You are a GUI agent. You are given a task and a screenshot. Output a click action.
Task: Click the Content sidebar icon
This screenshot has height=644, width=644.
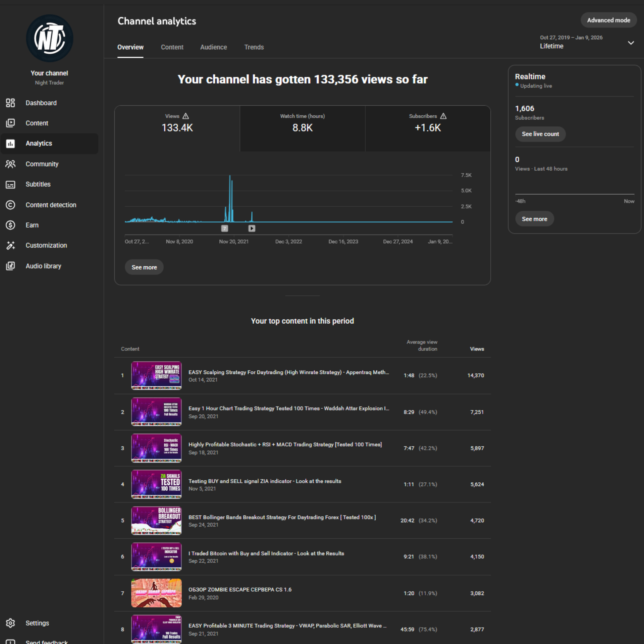(10, 123)
